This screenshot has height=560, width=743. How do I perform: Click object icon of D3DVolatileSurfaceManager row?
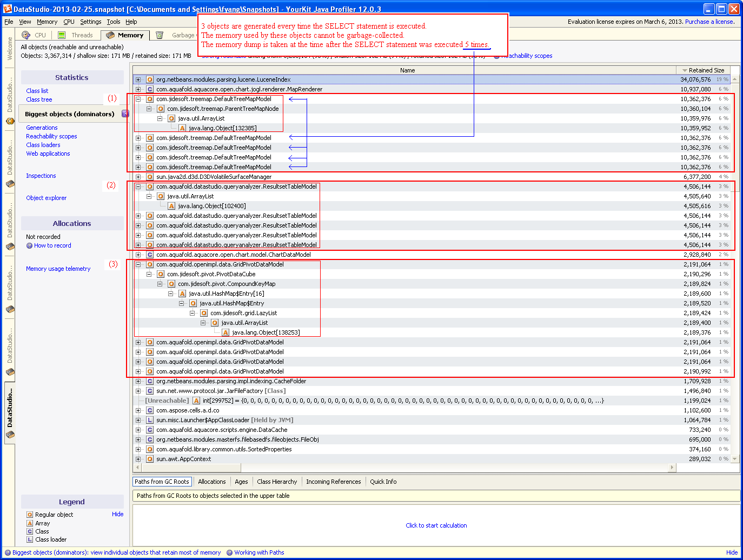pyautogui.click(x=150, y=177)
